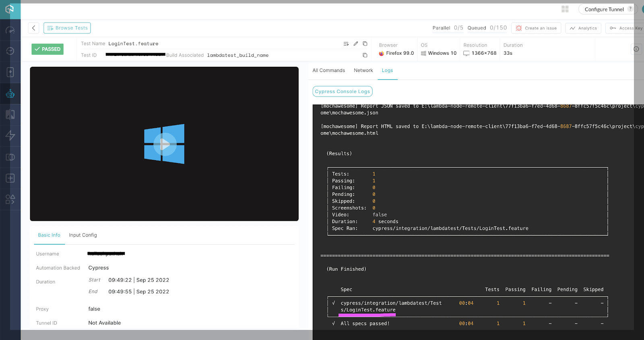Image resolution: width=644 pixels, height=340 pixels.
Task: Select the Basic Info tab
Action: tap(49, 235)
